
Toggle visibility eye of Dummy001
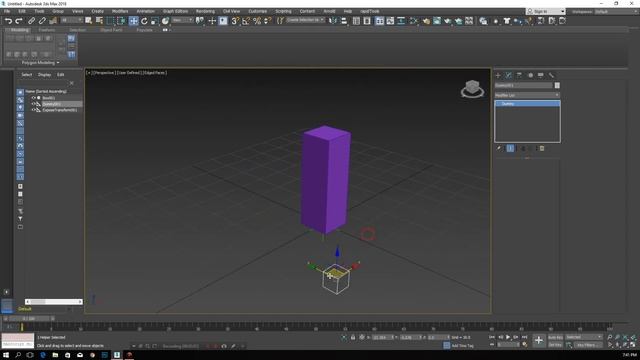[33, 104]
